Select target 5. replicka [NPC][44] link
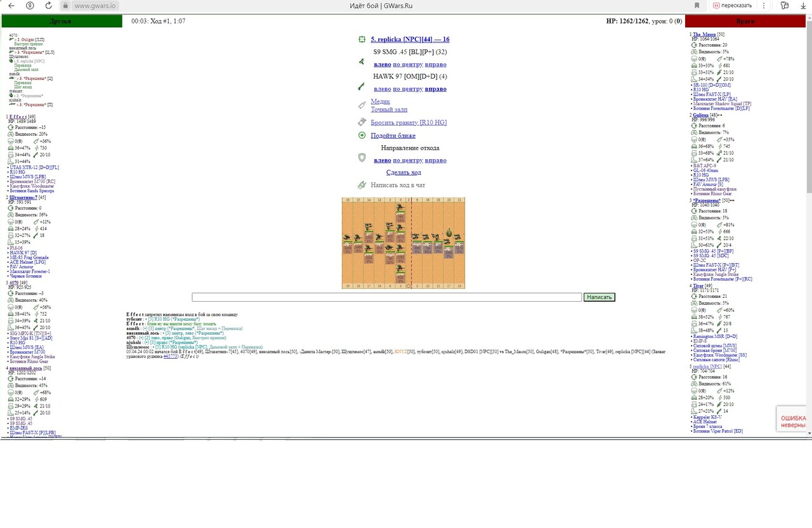The height and width of the screenshot is (528, 812). [x=410, y=39]
